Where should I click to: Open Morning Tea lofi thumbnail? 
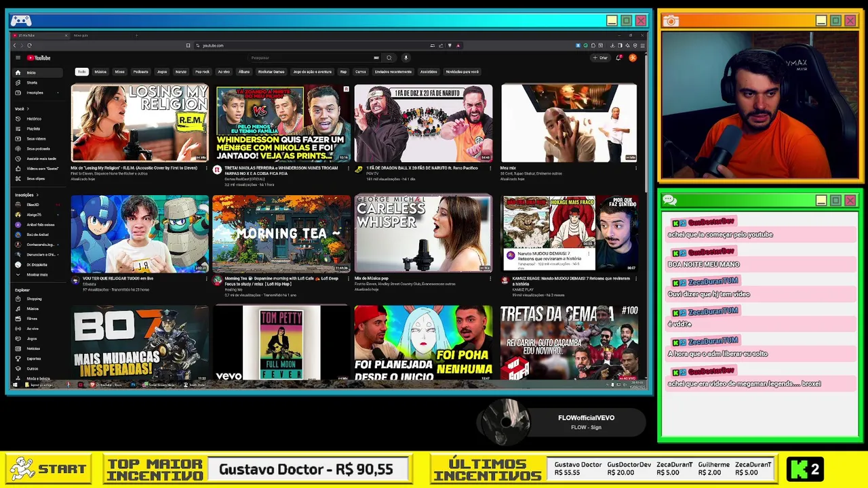[281, 234]
